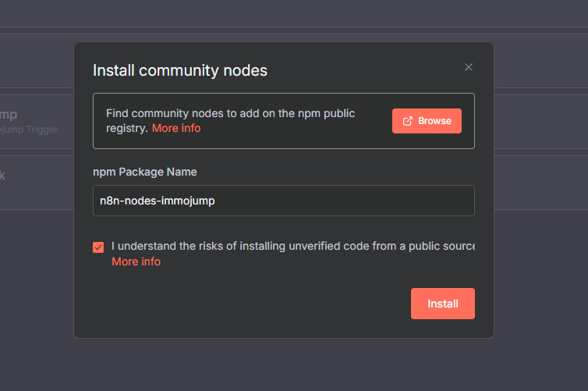Close the Install community nodes dialog
This screenshot has height=391, width=588.
pyautogui.click(x=469, y=67)
